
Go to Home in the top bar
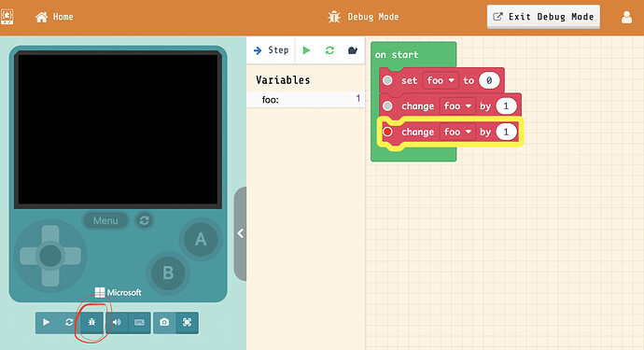pyautogui.click(x=54, y=17)
